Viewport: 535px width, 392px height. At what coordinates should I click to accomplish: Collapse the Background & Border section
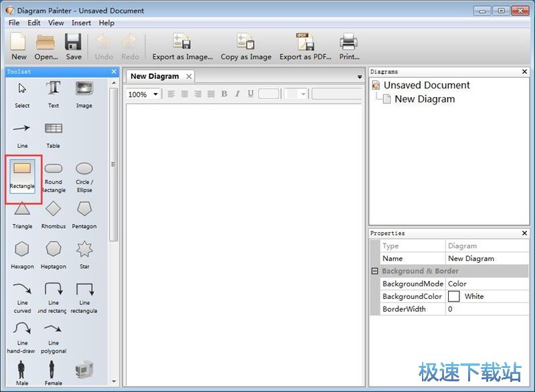tap(374, 271)
